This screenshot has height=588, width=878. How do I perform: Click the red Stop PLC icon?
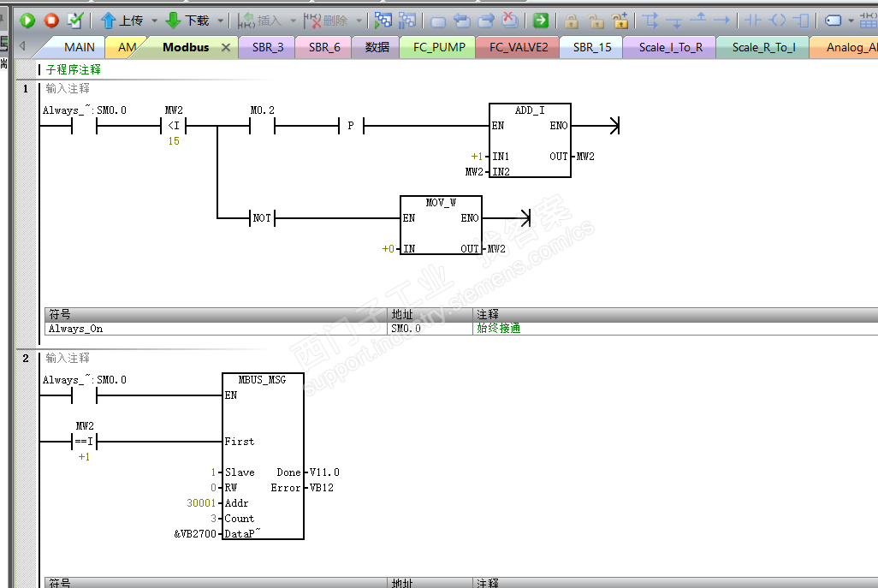tap(51, 21)
